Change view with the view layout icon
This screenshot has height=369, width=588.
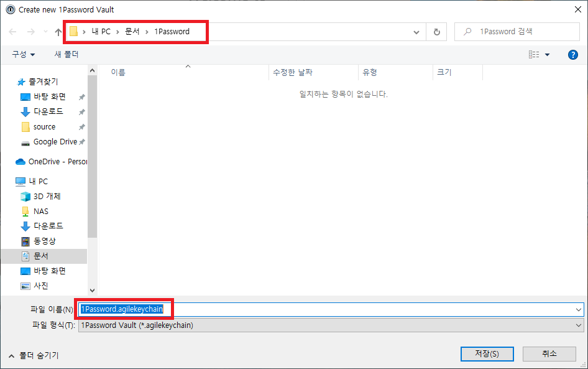coord(534,55)
